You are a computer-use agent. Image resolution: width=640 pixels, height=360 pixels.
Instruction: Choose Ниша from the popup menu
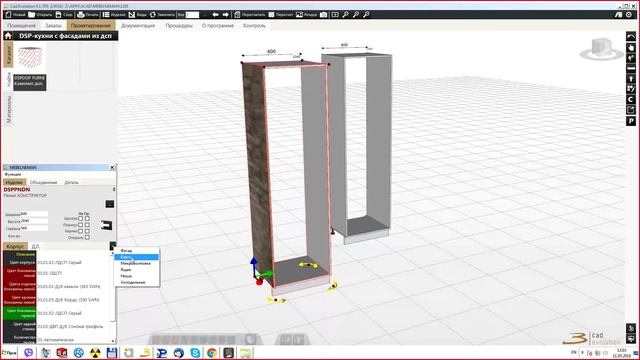pos(137,276)
